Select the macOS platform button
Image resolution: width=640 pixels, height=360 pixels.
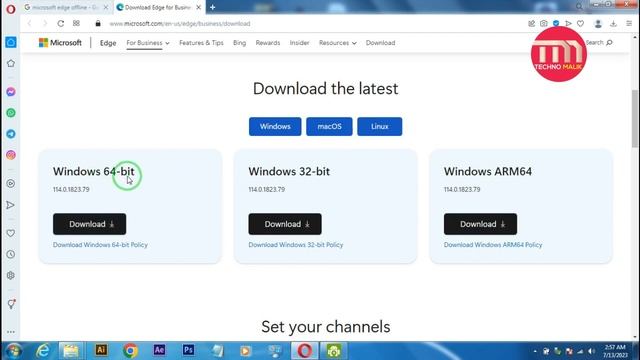click(x=329, y=127)
